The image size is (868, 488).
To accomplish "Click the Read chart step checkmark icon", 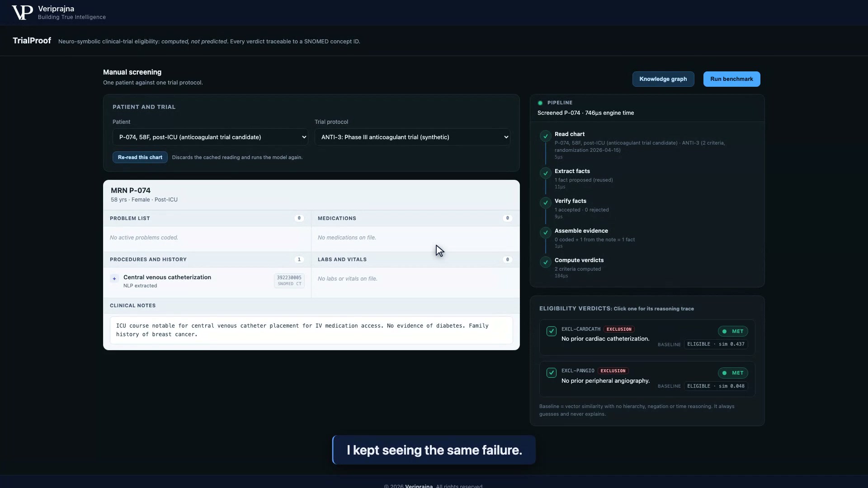I will [546, 136].
